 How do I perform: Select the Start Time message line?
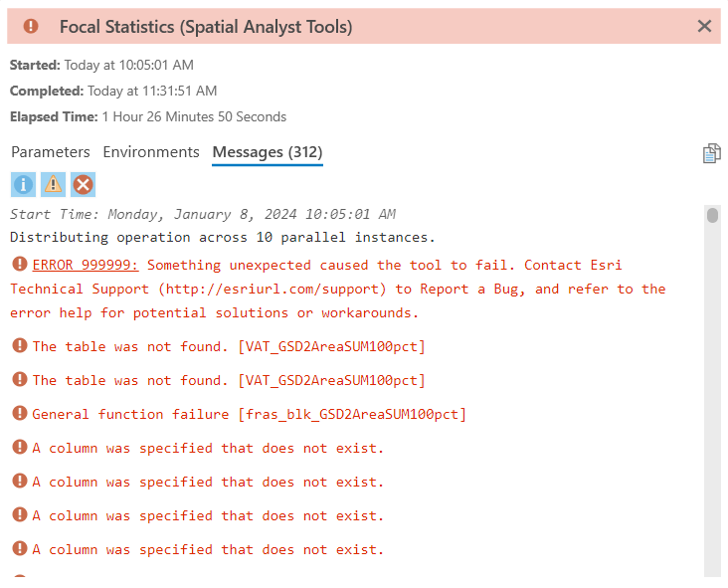pyautogui.click(x=203, y=214)
